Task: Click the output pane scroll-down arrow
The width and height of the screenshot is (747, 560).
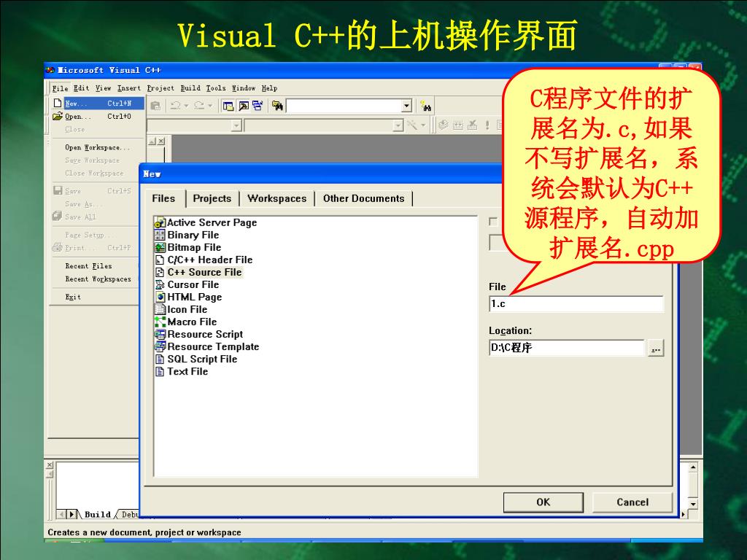Action: pyautogui.click(x=693, y=504)
